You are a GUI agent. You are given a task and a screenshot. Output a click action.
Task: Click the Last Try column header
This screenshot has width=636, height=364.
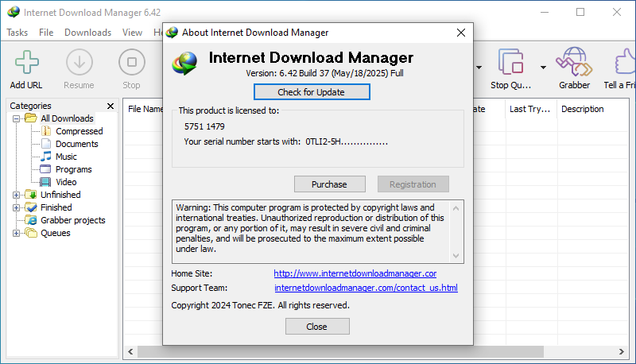point(529,109)
